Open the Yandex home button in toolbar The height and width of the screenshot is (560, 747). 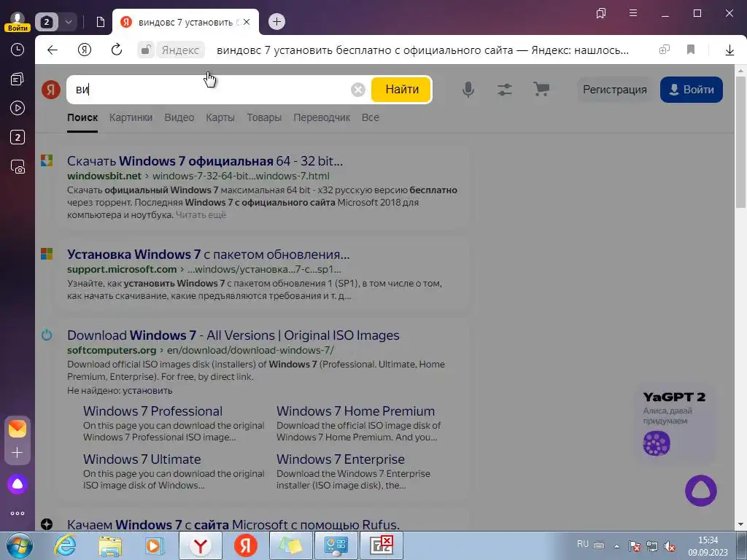tap(85, 50)
